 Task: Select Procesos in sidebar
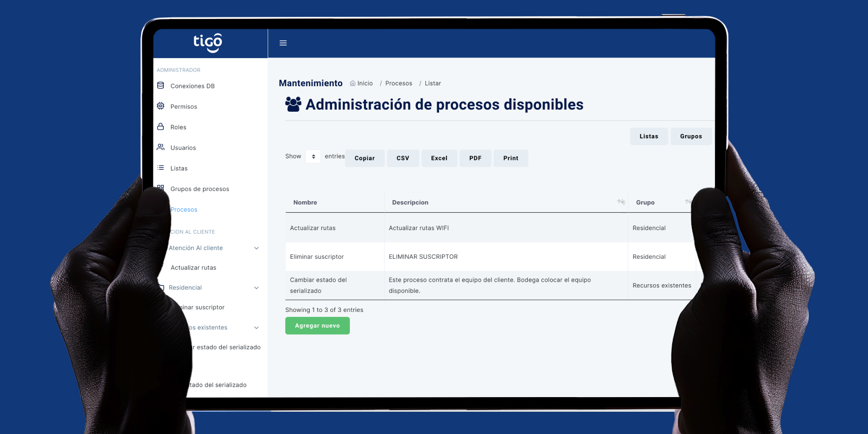184,210
